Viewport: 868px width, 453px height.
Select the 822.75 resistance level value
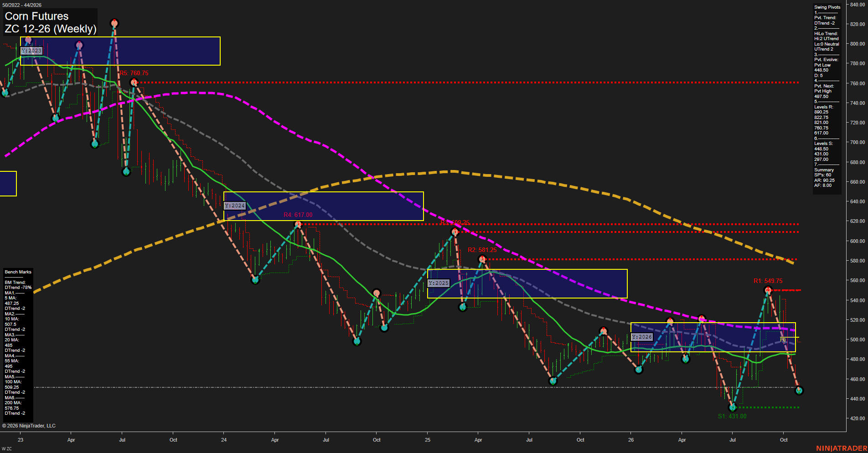[821, 118]
